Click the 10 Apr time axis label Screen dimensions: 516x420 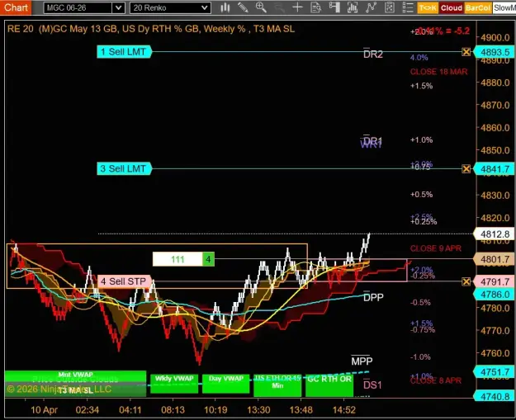coord(44,410)
